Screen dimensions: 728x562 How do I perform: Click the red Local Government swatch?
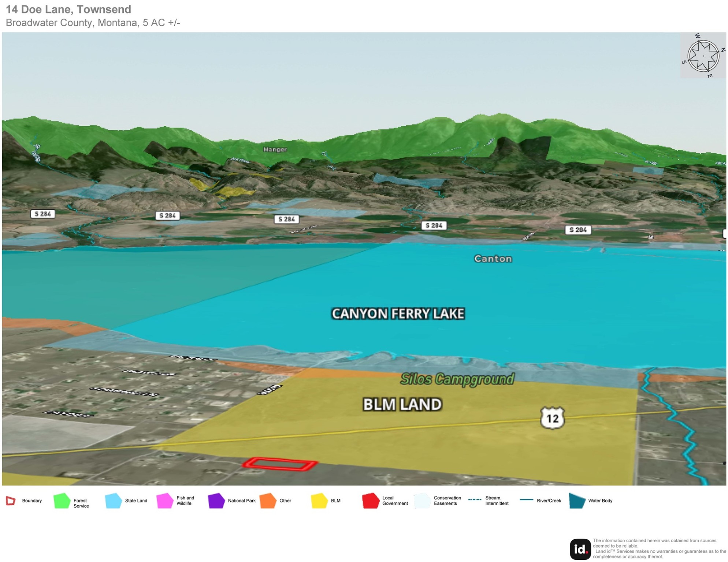(x=371, y=501)
